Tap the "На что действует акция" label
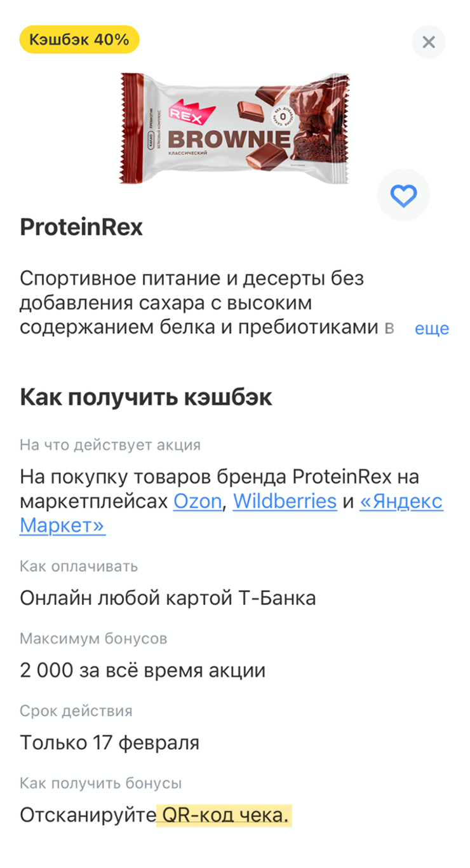 coord(110,445)
